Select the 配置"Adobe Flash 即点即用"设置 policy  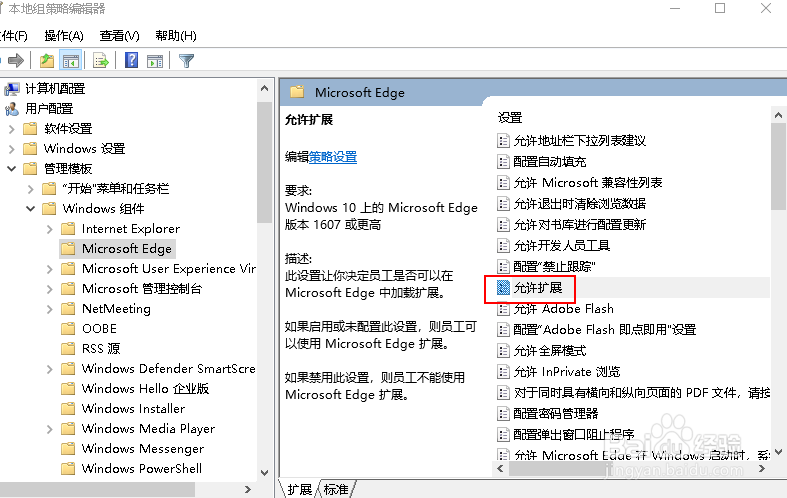605,330
